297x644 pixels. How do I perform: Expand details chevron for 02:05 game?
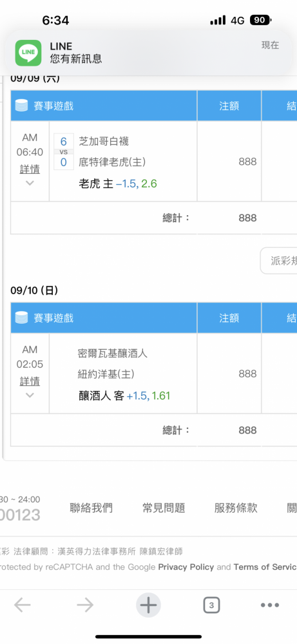coord(30,395)
